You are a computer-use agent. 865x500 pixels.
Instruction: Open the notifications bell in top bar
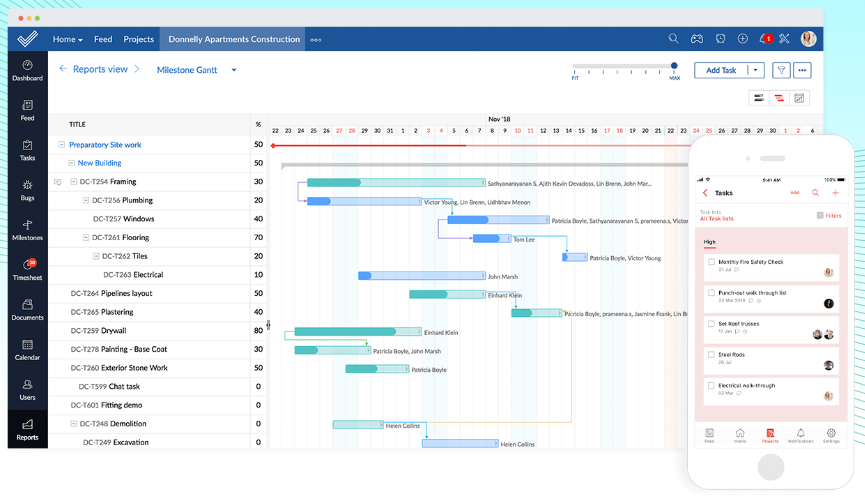[765, 39]
